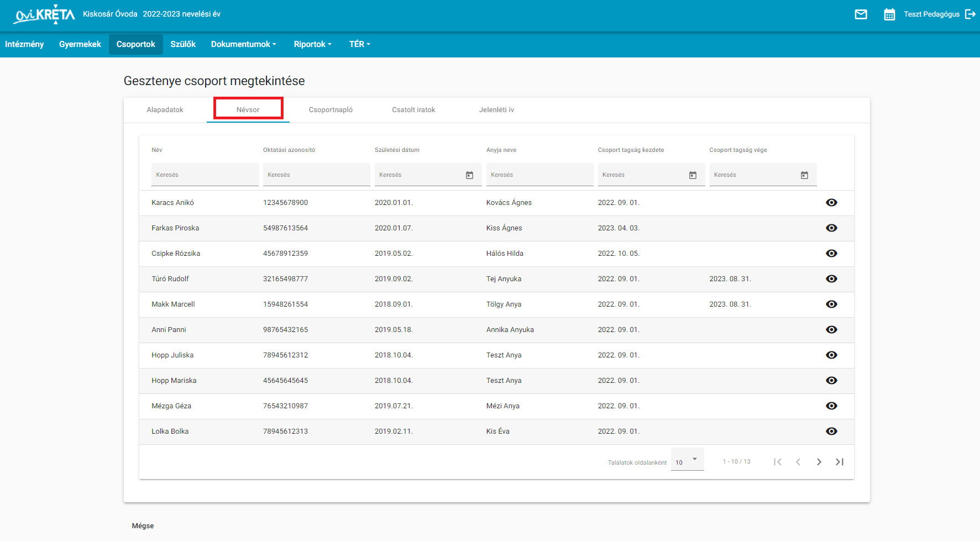This screenshot has width=980, height=542.
Task: Click the Mégse button
Action: pos(143,526)
